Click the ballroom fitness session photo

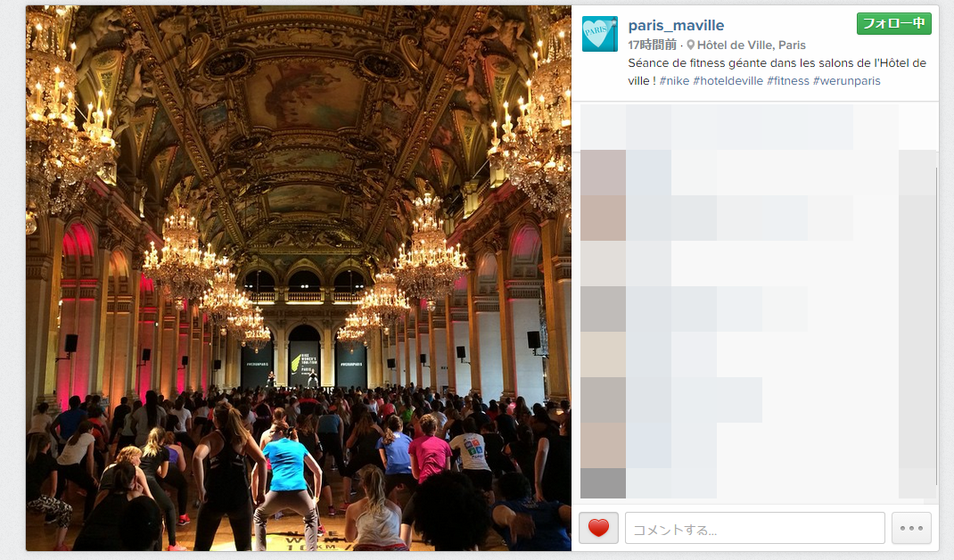point(298,278)
